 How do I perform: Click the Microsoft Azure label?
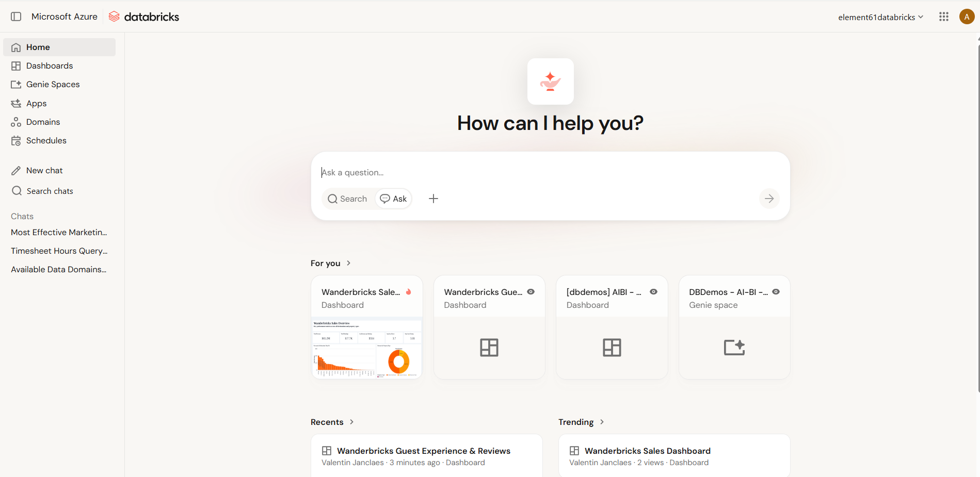coord(65,17)
